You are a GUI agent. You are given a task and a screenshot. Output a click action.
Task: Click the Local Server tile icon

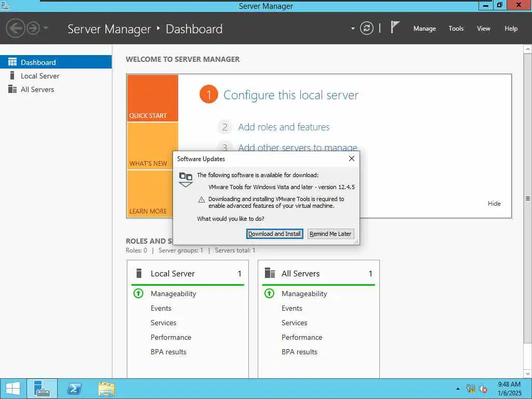coord(138,273)
